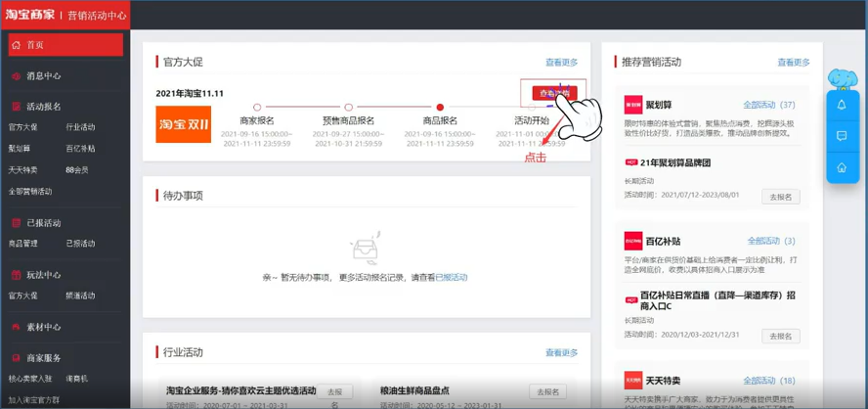Click 查看更多 in the 官方大促 panel
This screenshot has width=868, height=409.
coord(561,63)
